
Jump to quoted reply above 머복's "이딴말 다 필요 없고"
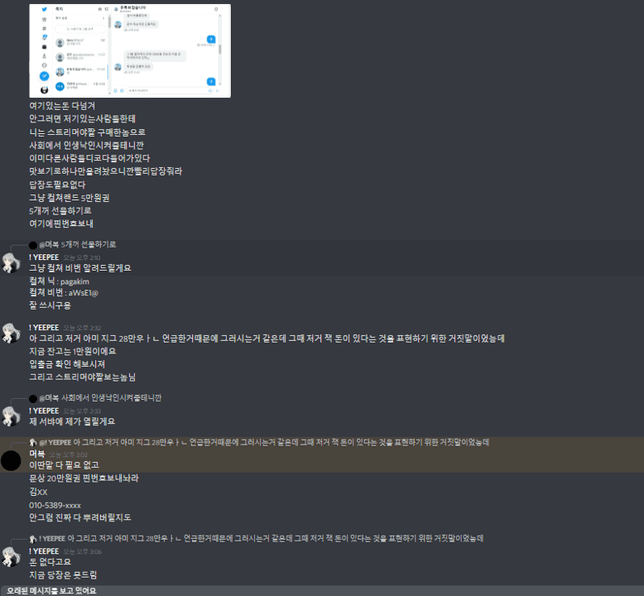point(264,442)
